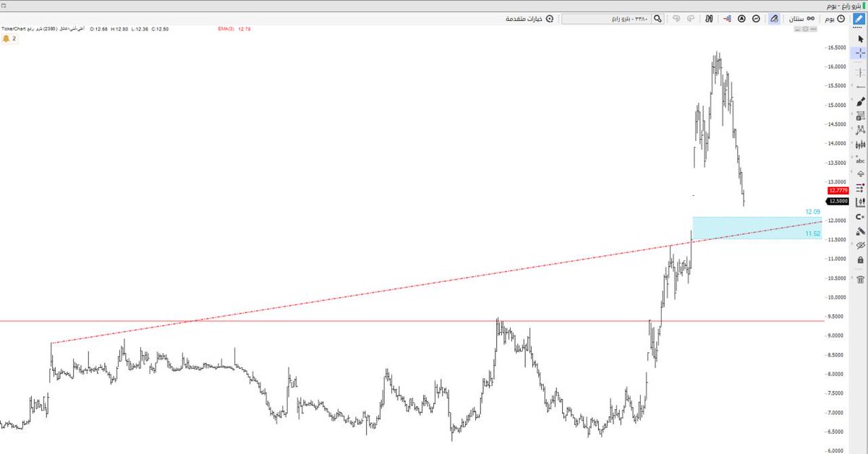Select the dotted crosshair tool
The image size is (868, 454).
point(860,72)
